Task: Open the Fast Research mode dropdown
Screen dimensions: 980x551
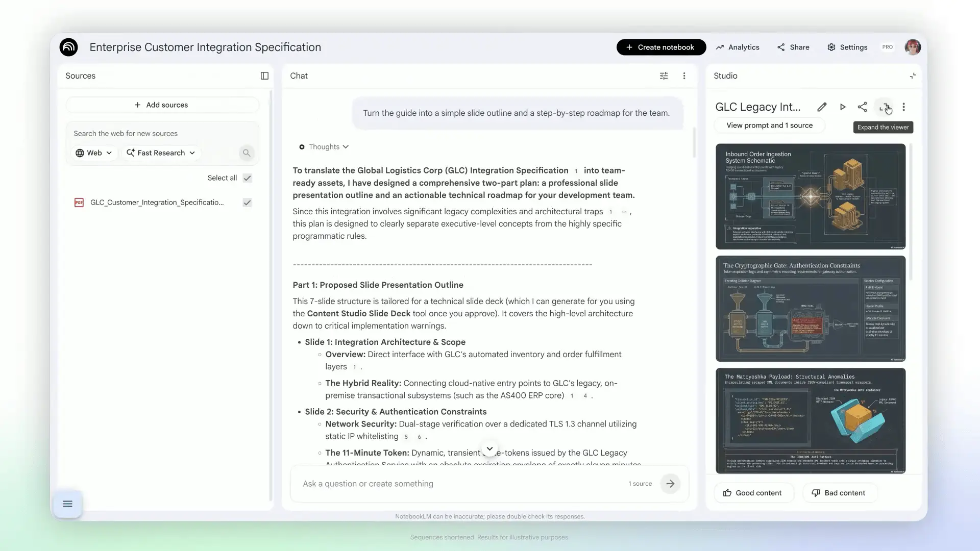Action: pyautogui.click(x=161, y=153)
